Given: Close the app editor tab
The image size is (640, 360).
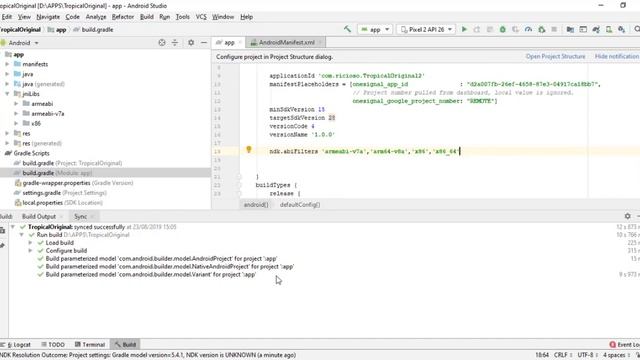Looking at the screenshot, I should coord(240,42).
